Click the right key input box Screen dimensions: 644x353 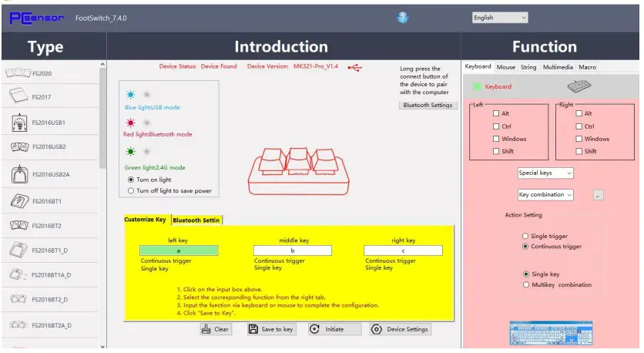coord(404,250)
